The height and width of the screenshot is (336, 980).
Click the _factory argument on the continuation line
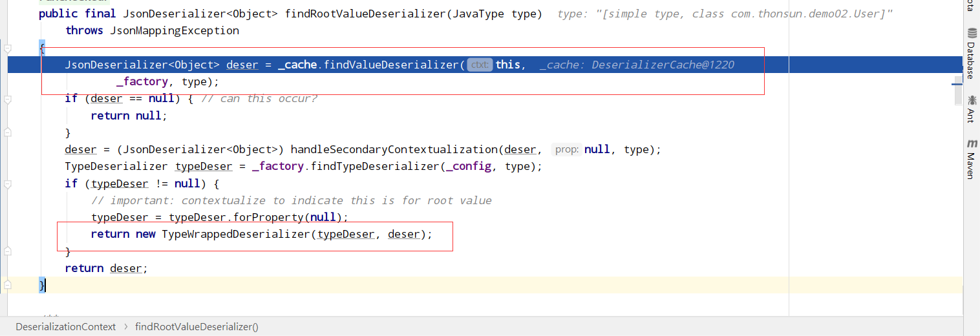pyautogui.click(x=142, y=81)
